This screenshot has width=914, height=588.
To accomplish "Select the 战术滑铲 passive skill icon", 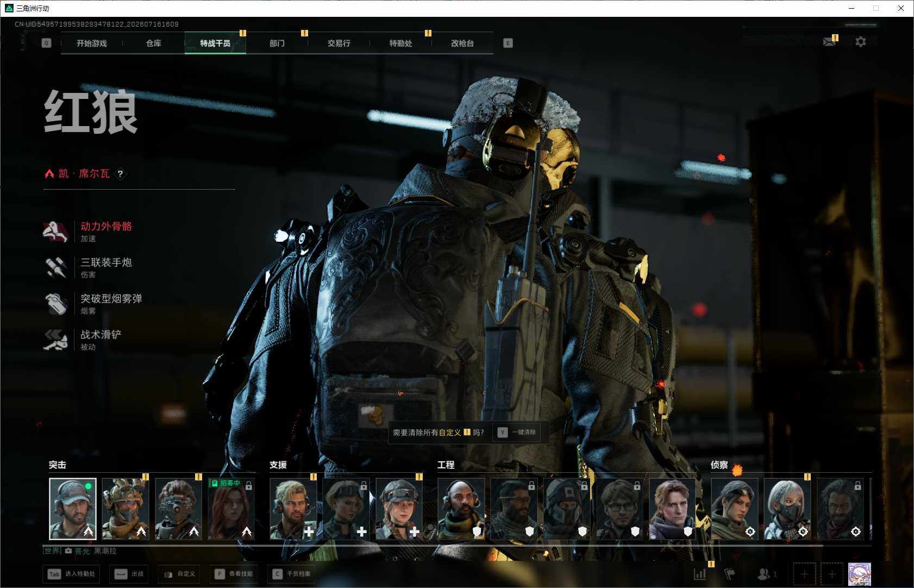I will pos(55,340).
